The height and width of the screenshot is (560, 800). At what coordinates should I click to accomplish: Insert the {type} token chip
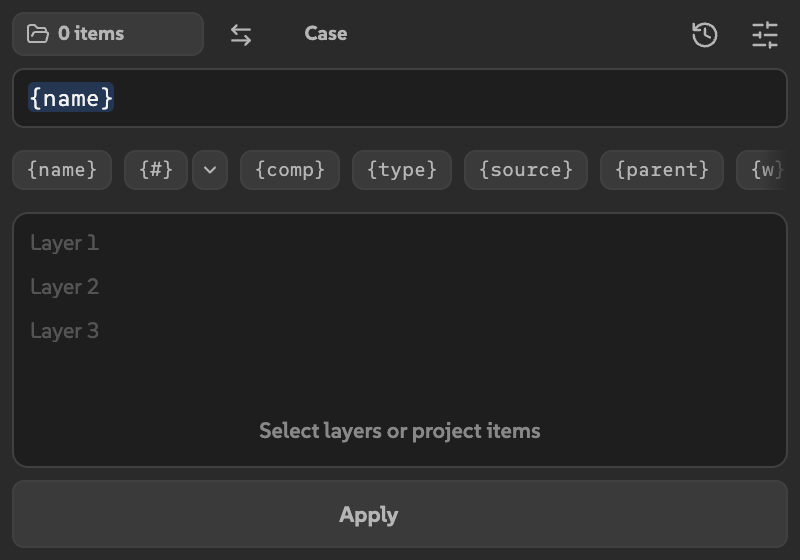402,170
